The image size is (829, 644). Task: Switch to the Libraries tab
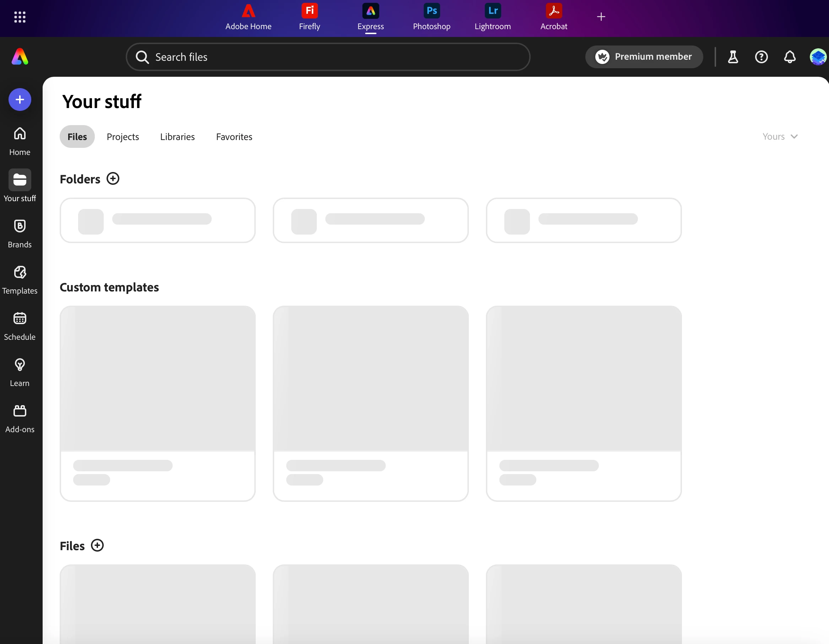[x=177, y=137]
